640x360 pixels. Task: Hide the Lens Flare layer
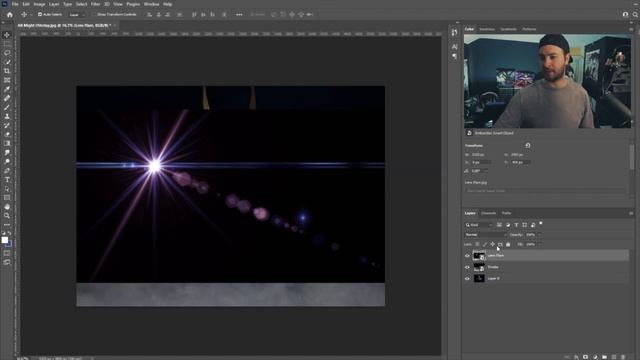[x=467, y=256]
